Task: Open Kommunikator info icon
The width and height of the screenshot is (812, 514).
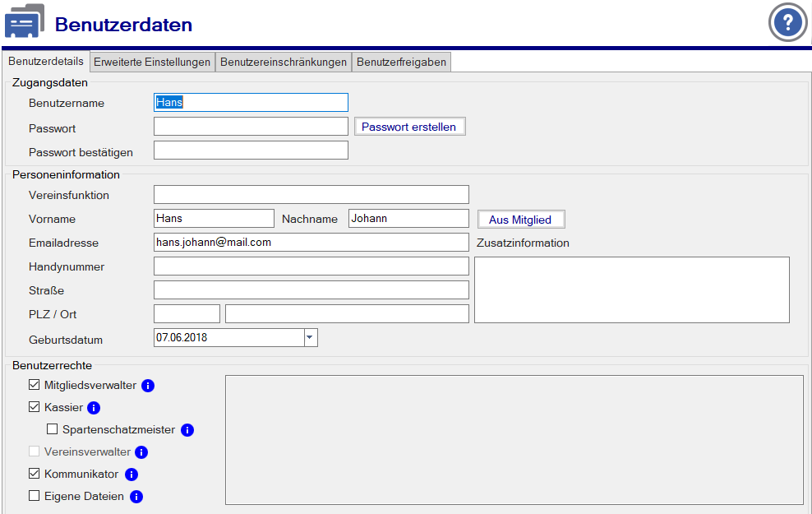Action: tap(131, 475)
